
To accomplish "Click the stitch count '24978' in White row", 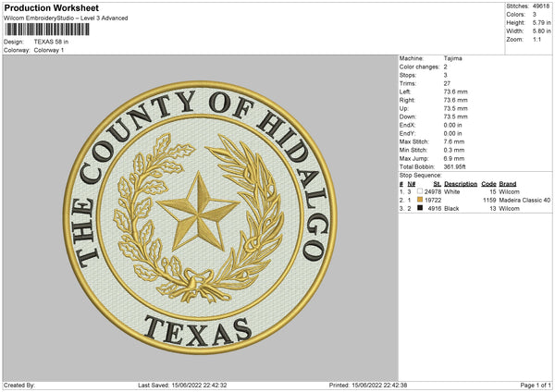I will point(433,191).
